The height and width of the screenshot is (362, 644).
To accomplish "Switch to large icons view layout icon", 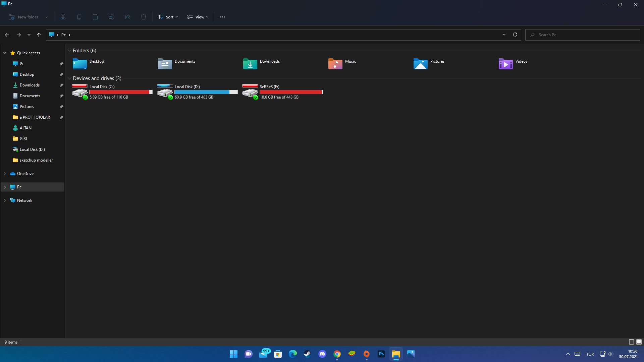I will tap(639, 342).
